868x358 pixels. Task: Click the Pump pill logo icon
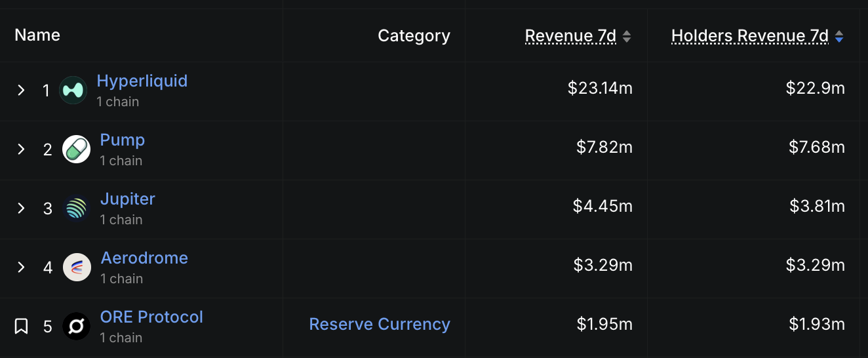[76, 149]
